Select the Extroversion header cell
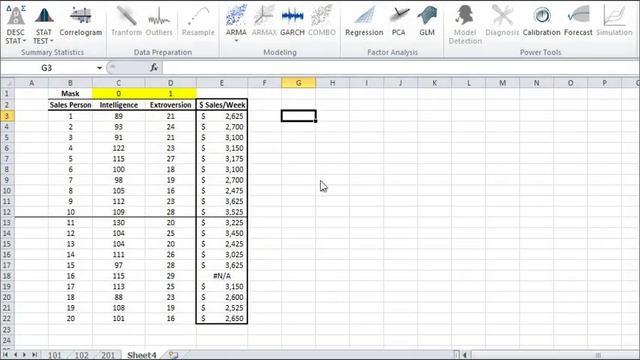The width and height of the screenshot is (640, 360). pos(171,105)
